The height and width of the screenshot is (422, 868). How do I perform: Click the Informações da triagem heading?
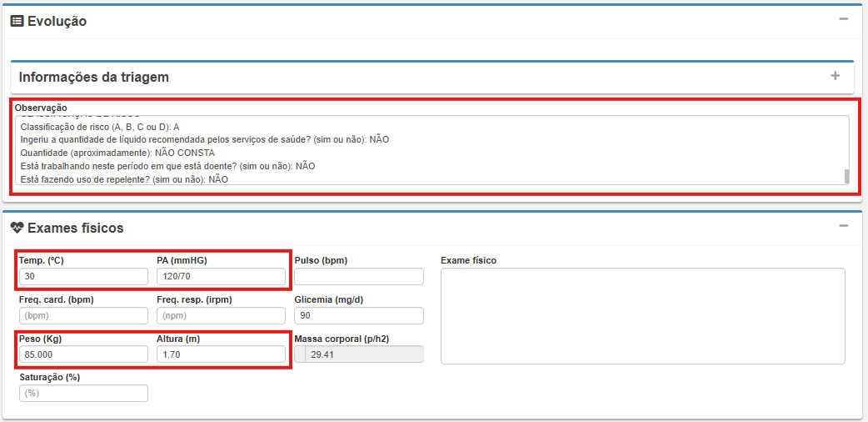93,77
